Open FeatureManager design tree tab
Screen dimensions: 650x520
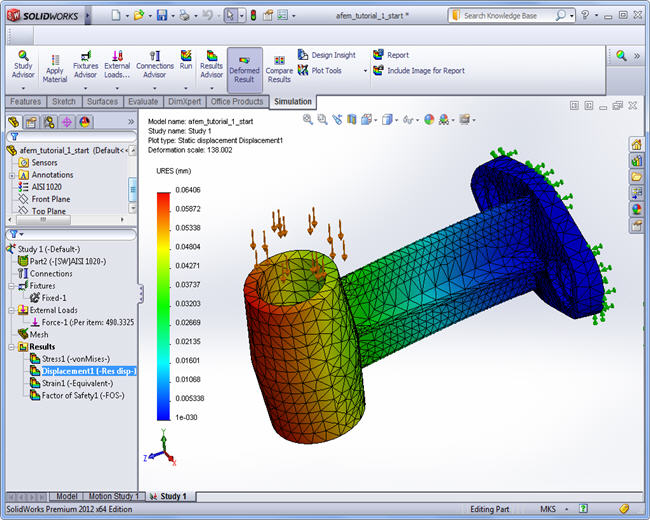point(14,122)
